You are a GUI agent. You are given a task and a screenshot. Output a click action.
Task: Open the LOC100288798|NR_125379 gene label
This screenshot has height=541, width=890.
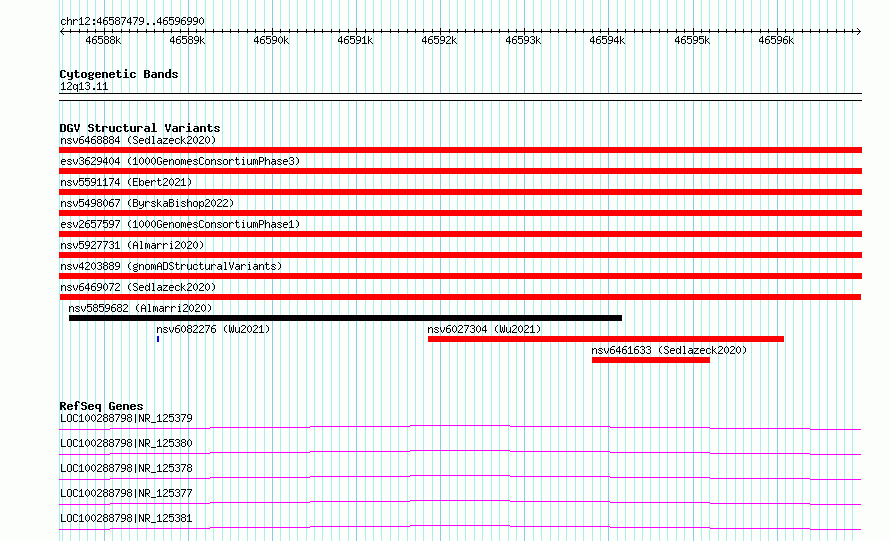click(126, 418)
